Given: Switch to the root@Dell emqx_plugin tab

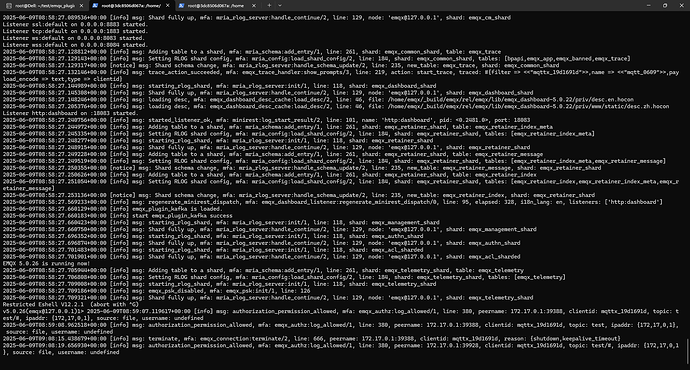Looking at the screenshot, I should pos(44,6).
